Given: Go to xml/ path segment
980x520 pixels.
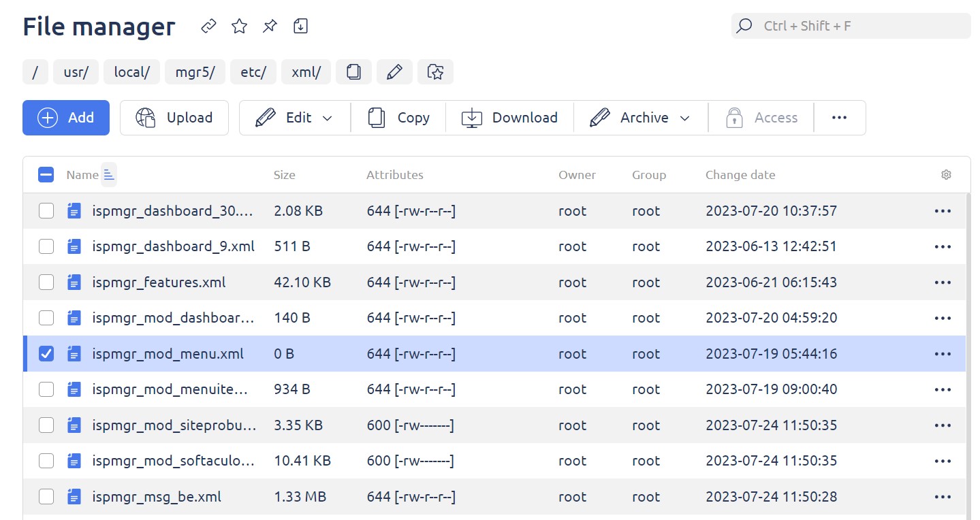Looking at the screenshot, I should [x=306, y=71].
